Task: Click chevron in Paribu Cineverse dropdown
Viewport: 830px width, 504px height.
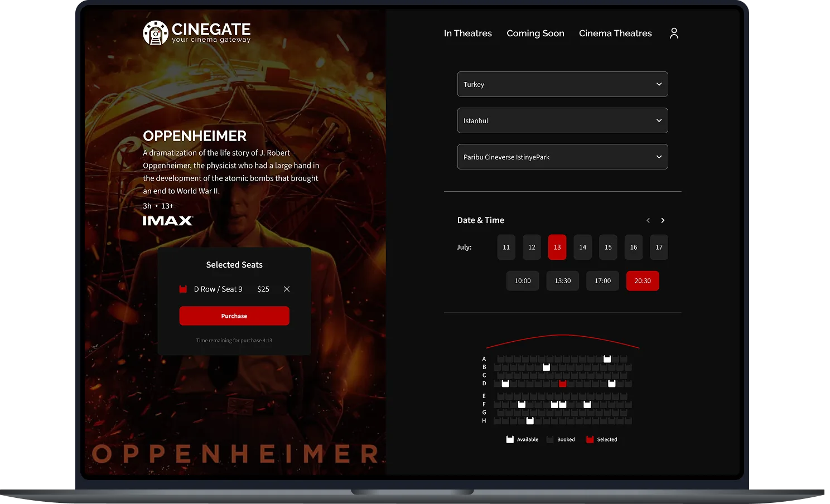Action: click(x=659, y=157)
